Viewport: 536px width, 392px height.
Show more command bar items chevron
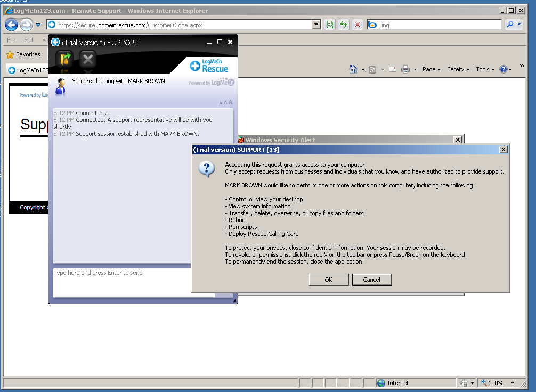[x=522, y=66]
